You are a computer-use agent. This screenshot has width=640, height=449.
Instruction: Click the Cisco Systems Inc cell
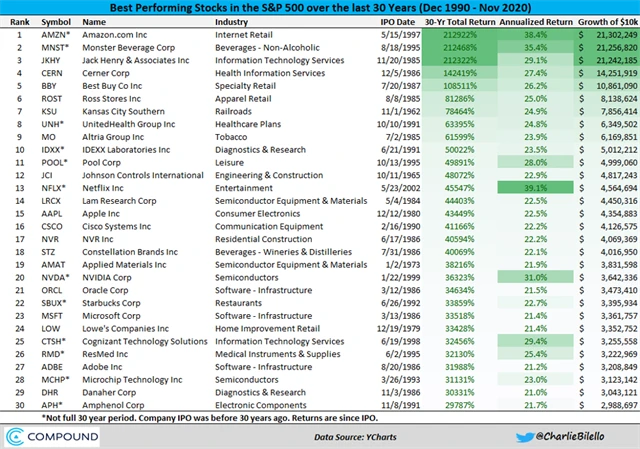[x=117, y=227]
